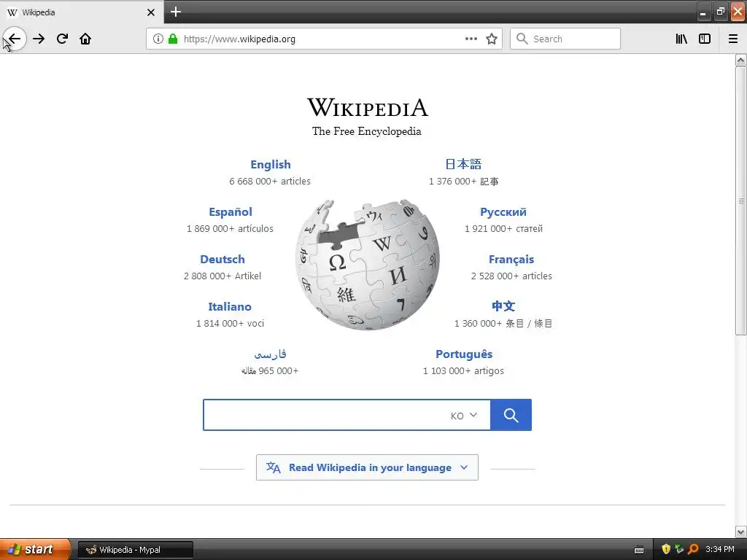Open Русский Wikipedia link
This screenshot has width=747, height=560.
pos(503,212)
